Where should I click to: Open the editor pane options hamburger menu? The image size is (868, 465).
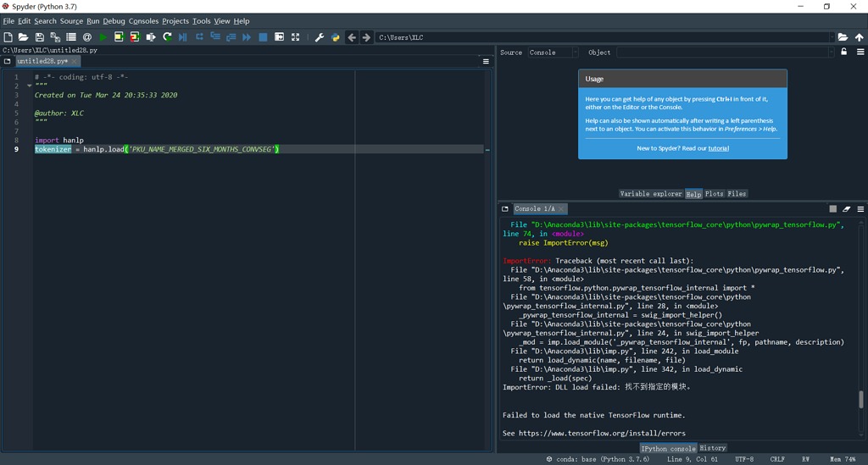tap(486, 61)
